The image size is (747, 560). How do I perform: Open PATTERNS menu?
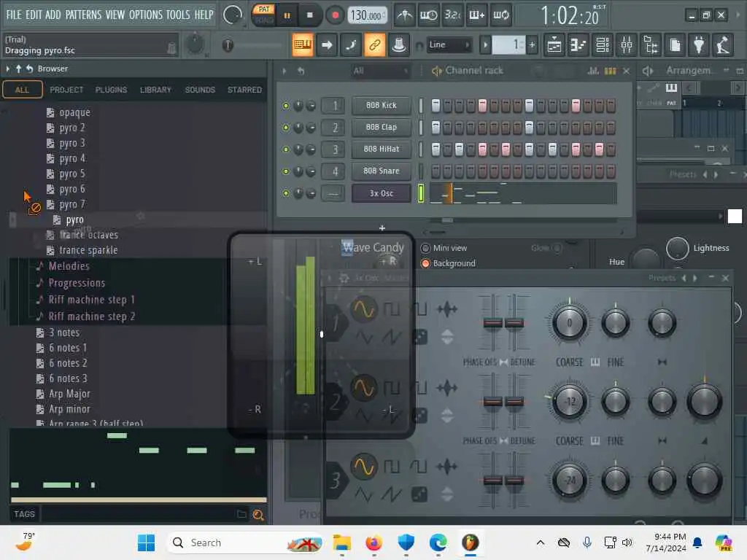tap(83, 15)
